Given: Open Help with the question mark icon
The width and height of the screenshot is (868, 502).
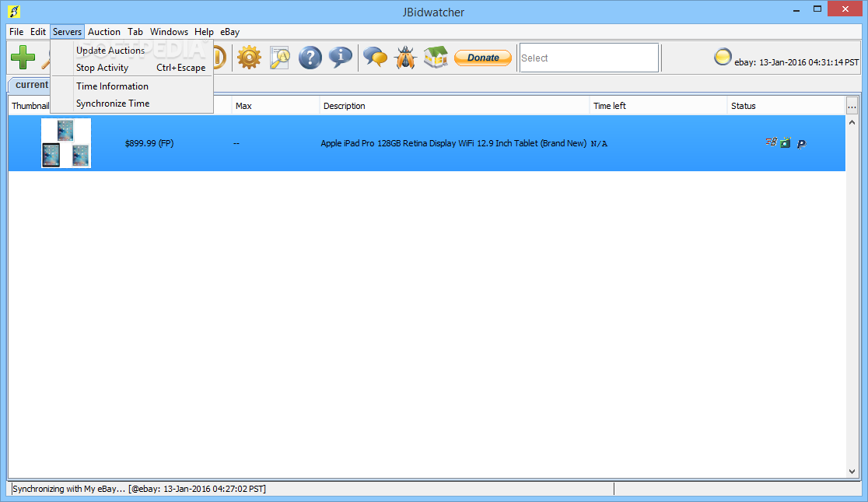Looking at the screenshot, I should [310, 57].
